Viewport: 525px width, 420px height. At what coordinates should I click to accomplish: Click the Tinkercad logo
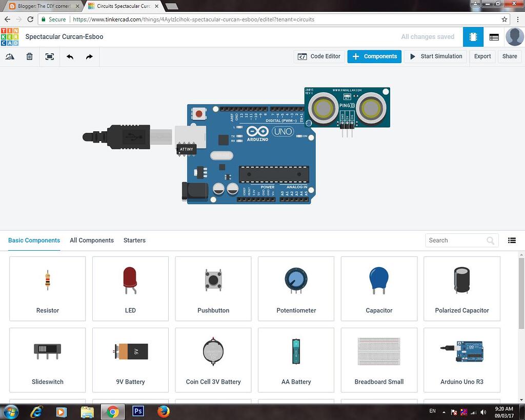10,36
